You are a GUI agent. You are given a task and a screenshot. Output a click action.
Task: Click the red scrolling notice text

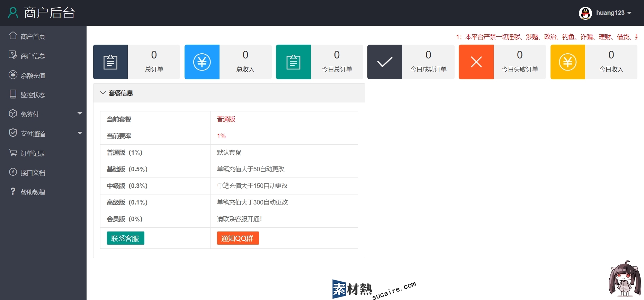pyautogui.click(x=547, y=37)
